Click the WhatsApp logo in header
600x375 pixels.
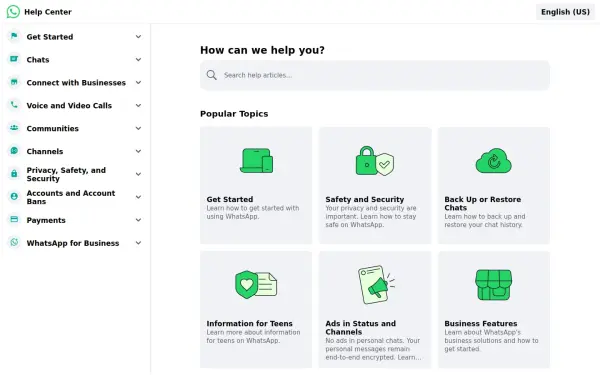pyautogui.click(x=13, y=12)
